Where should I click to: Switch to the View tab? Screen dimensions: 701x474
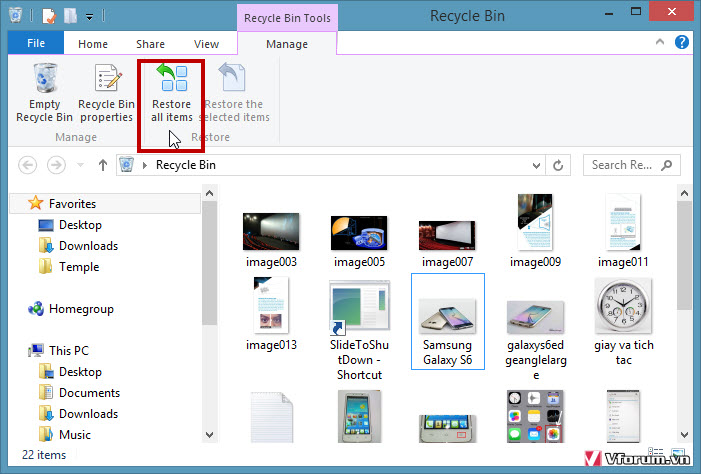pyautogui.click(x=206, y=44)
